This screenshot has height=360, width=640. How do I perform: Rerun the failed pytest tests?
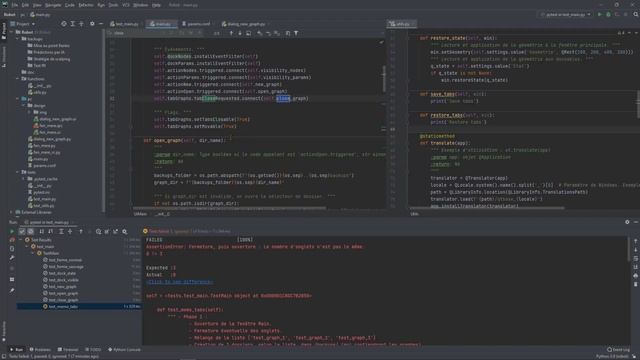pos(12,240)
